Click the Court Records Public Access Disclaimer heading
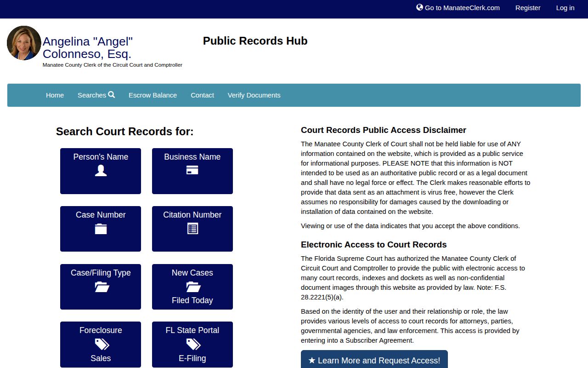Screen dimensions: 588x368 384,130
